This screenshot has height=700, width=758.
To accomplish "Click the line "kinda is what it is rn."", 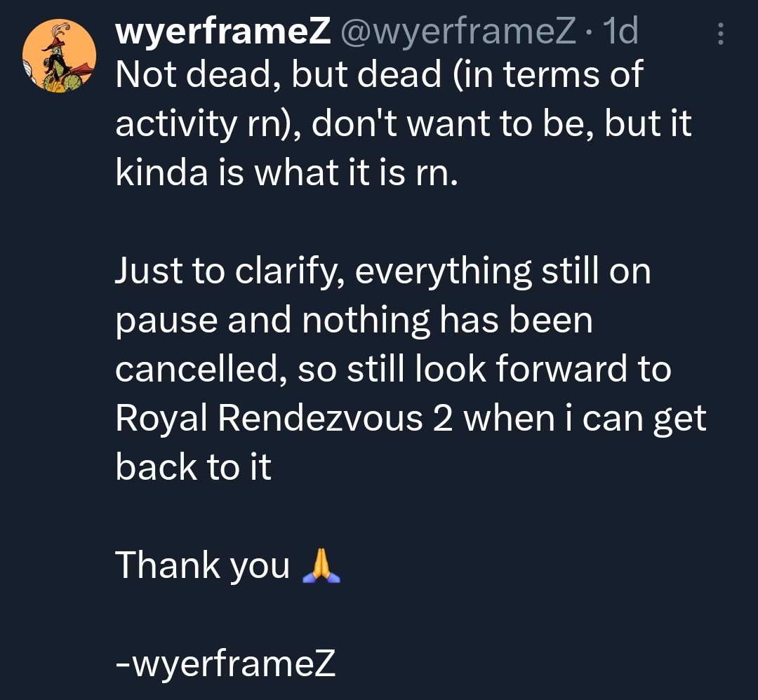I will point(286,173).
